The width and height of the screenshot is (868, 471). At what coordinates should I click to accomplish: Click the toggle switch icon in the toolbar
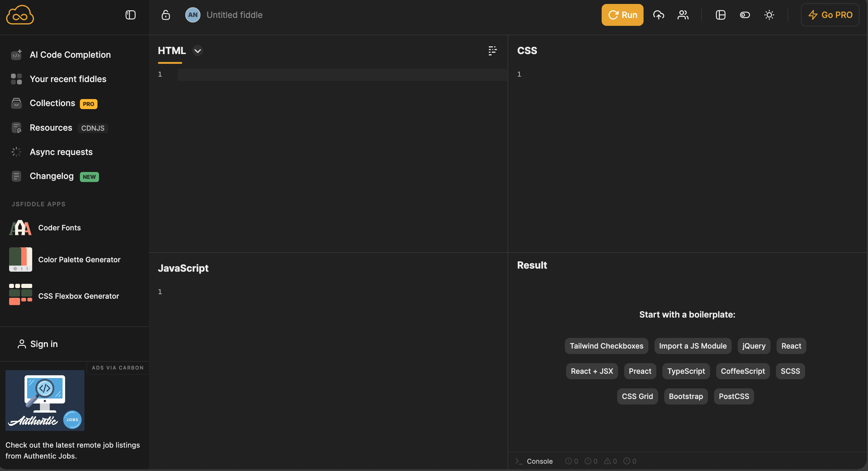coord(745,15)
